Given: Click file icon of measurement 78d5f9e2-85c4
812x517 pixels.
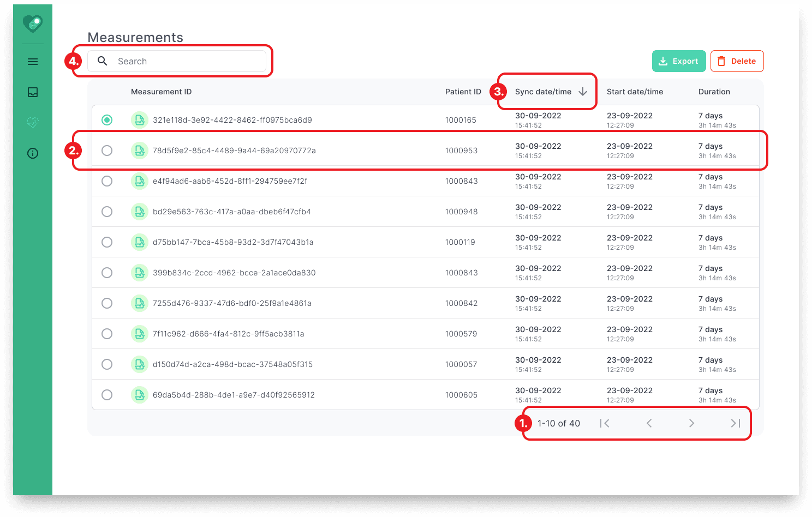Looking at the screenshot, I should (x=140, y=151).
